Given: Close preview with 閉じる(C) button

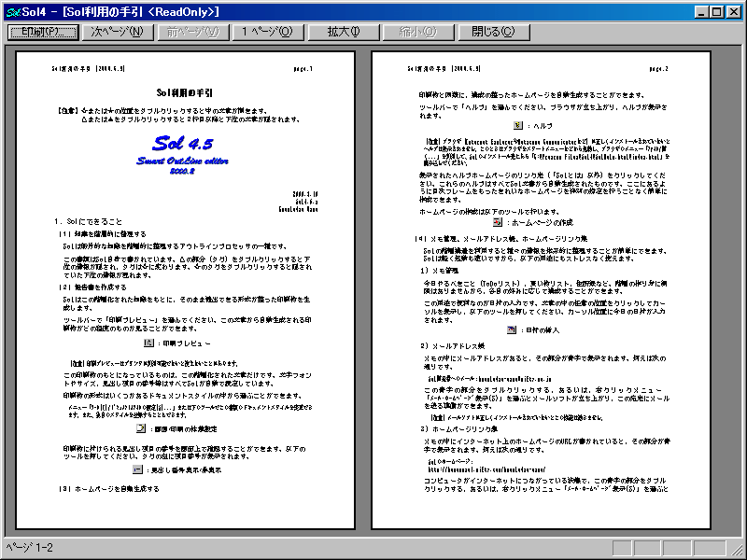Looking at the screenshot, I should click(x=494, y=32).
